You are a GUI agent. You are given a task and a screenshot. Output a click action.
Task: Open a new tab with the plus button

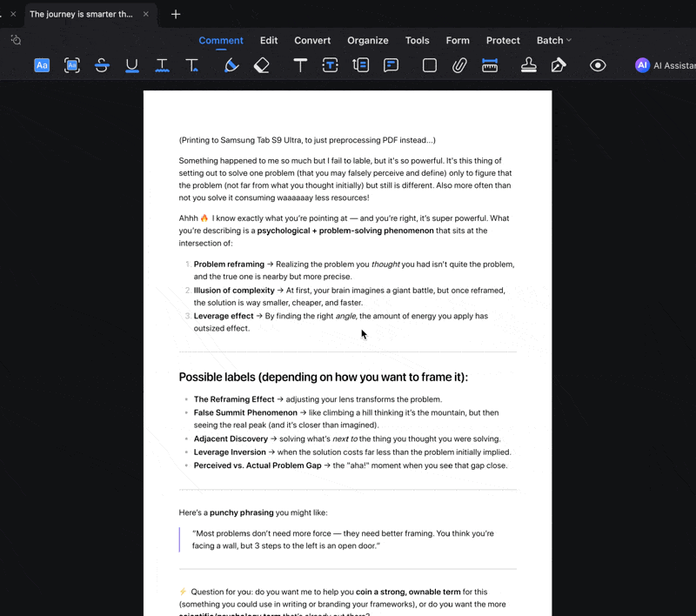click(176, 14)
